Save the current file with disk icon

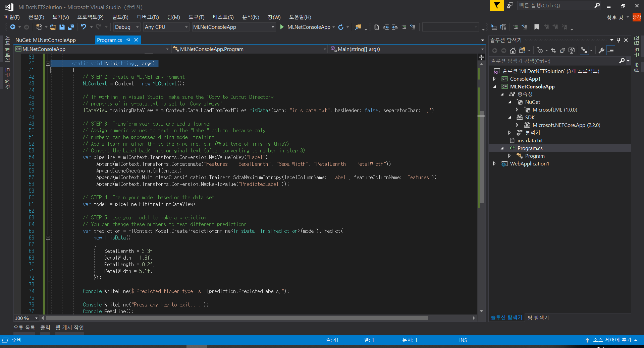62,27
